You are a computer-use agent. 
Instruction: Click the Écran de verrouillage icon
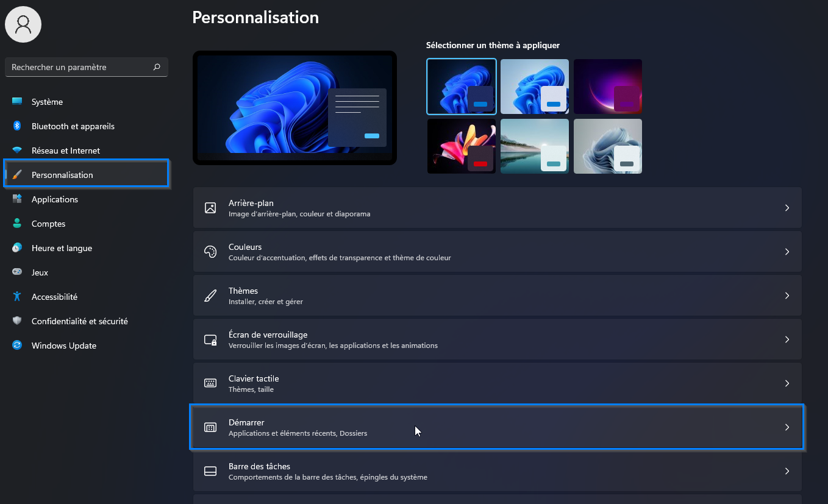(x=210, y=339)
